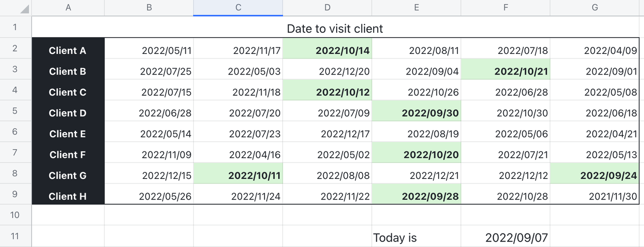Click the row 11 header
The width and height of the screenshot is (644, 247).
[15, 236]
